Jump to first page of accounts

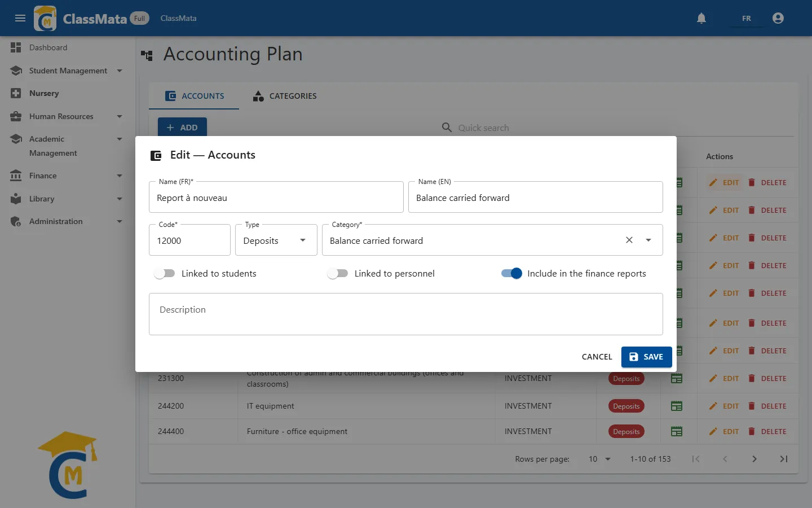click(696, 459)
